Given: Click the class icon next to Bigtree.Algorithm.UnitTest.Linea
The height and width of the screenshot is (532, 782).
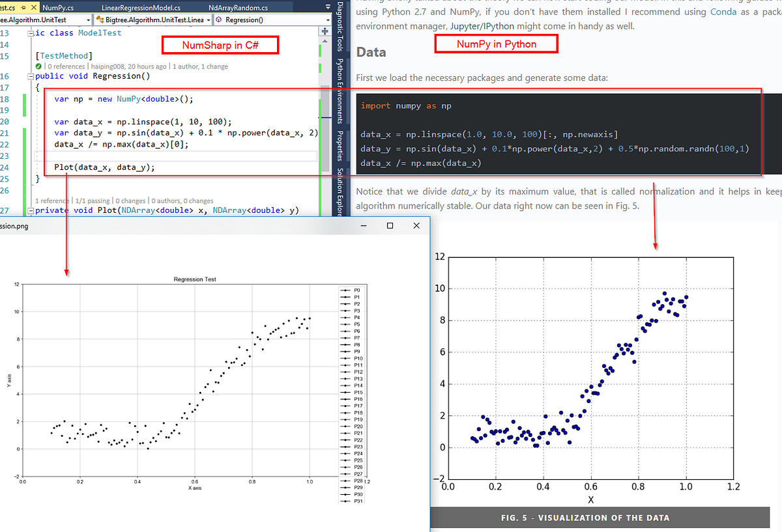Looking at the screenshot, I should point(99,20).
